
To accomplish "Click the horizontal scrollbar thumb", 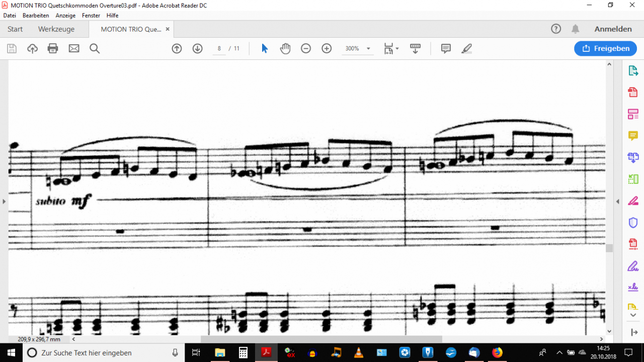I will coord(321,339).
